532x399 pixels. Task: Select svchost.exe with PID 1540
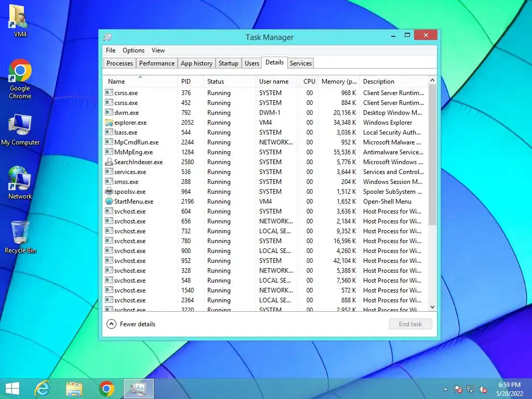[265, 290]
